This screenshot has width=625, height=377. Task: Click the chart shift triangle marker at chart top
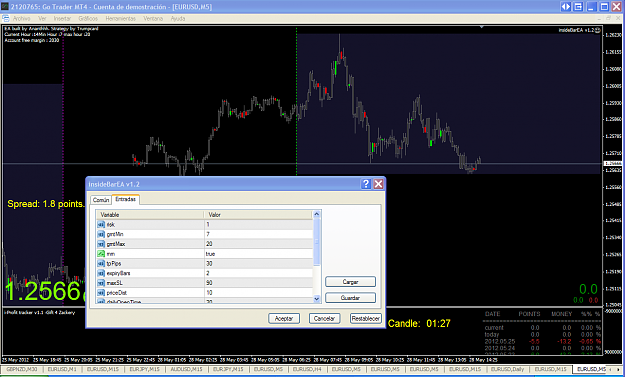(x=482, y=27)
